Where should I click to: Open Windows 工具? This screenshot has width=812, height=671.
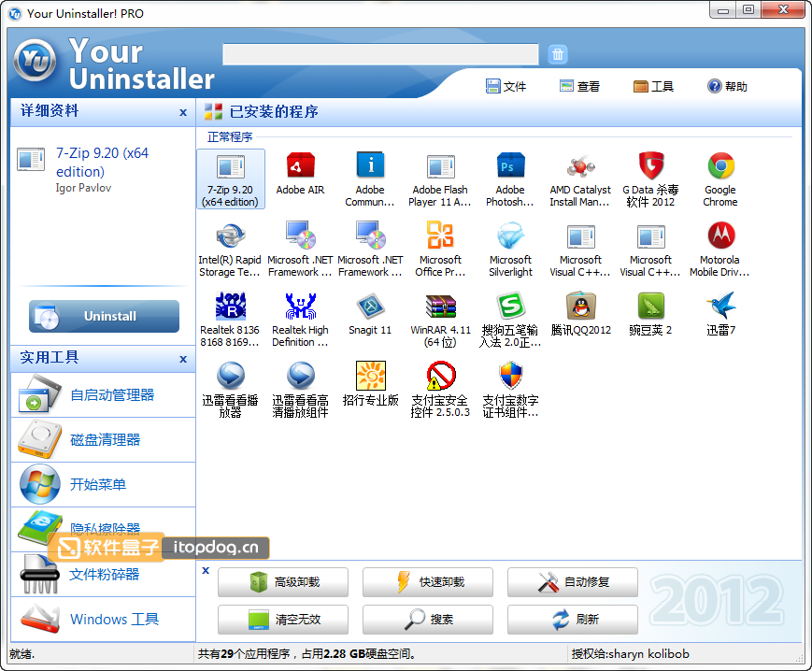tap(103, 620)
